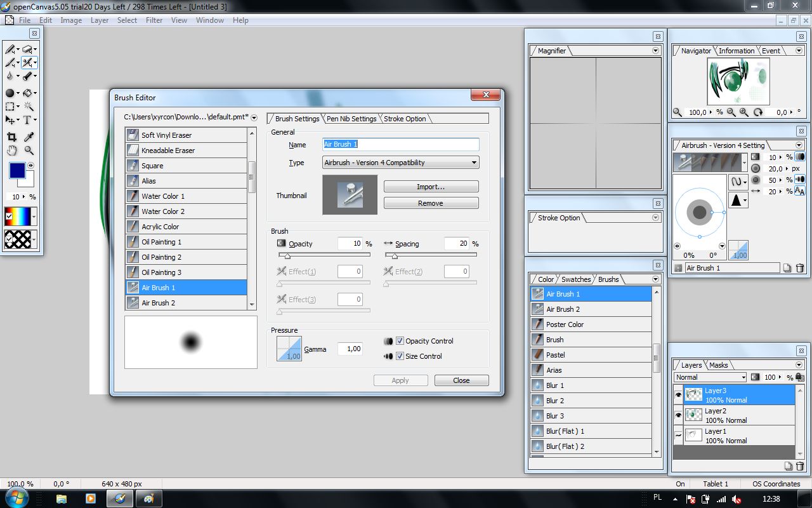Select the Airbrush tool in the toolbox
The width and height of the screenshot is (812, 508).
27,62
